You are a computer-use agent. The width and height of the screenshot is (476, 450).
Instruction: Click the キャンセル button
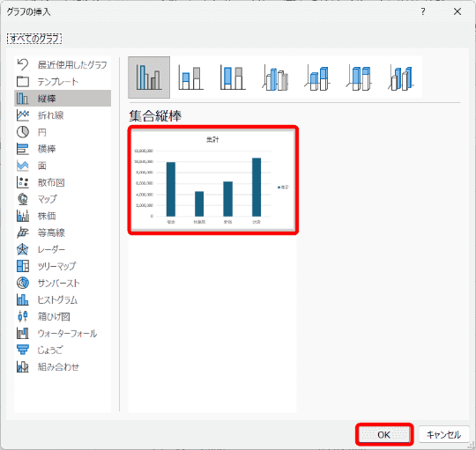443,434
